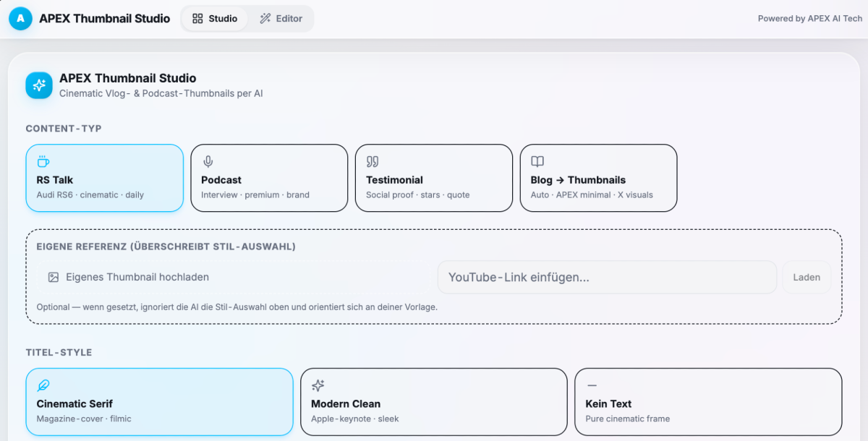
Task: Choose Blog → Thumbnails content type
Action: 599,178
